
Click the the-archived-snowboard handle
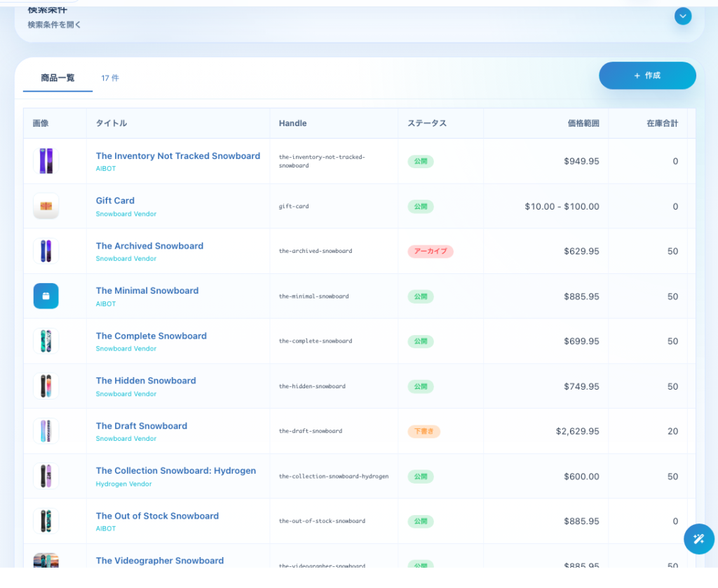point(316,251)
